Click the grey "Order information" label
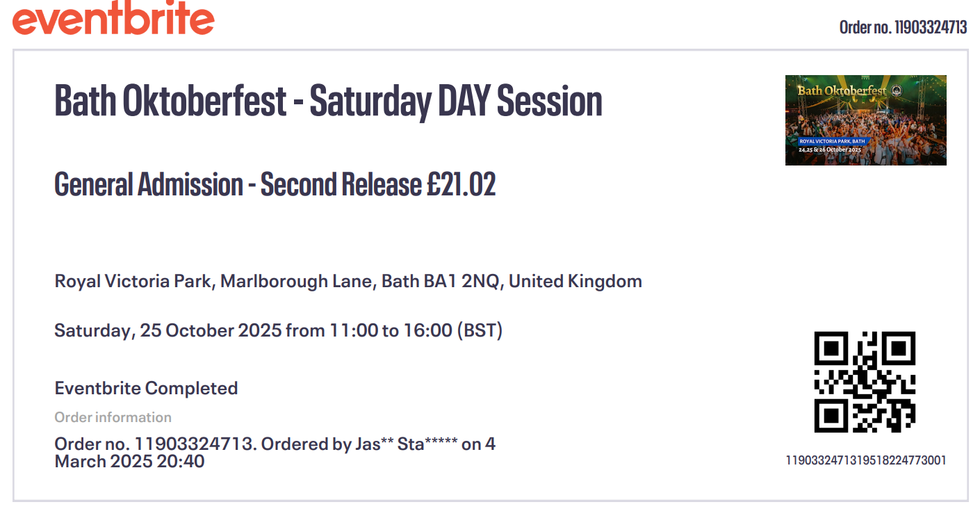 pos(113,417)
